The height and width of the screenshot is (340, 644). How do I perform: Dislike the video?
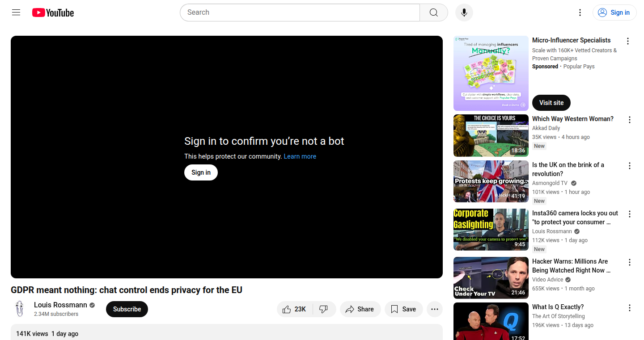coord(324,309)
